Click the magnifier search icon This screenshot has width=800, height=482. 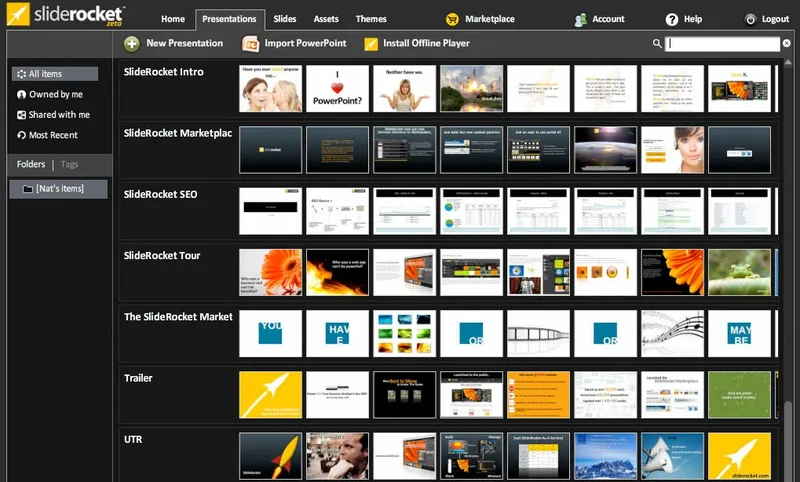point(657,44)
